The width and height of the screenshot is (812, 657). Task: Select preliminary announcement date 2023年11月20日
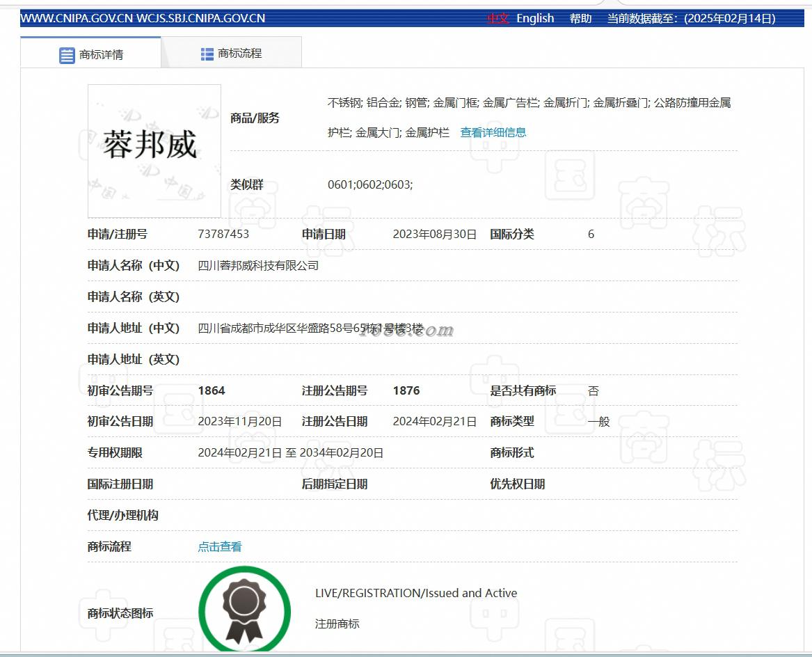click(240, 422)
